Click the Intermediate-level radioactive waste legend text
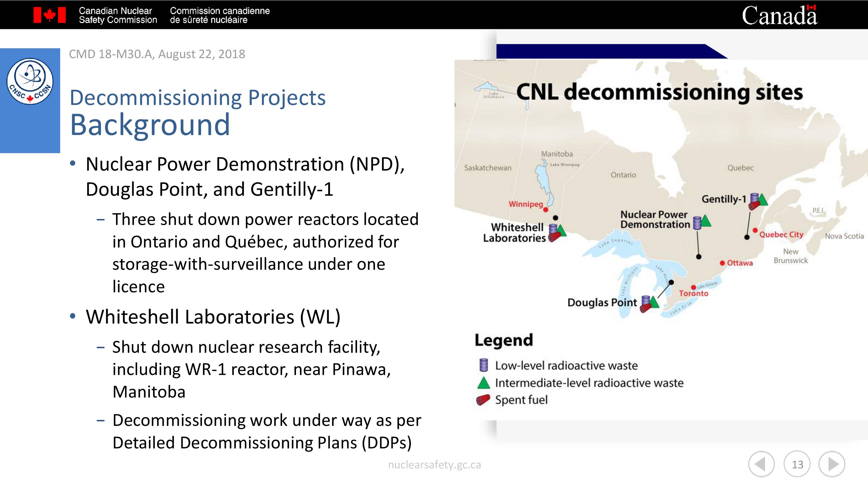Image resolution: width=868 pixels, height=488 pixels. (589, 383)
